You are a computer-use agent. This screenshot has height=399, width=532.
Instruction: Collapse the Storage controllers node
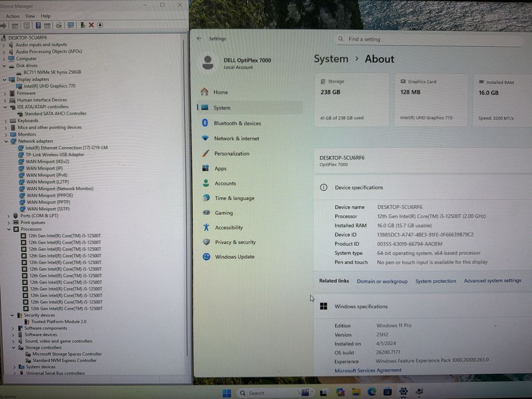coord(14,348)
